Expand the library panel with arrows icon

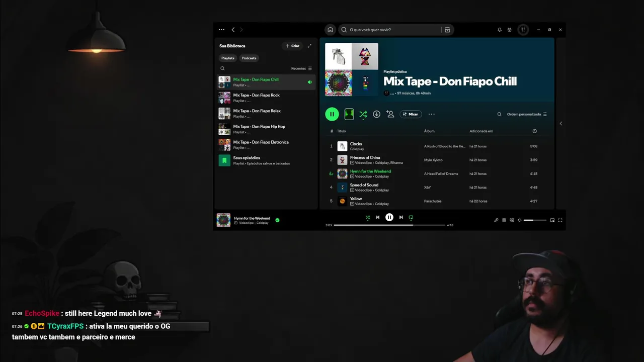point(309,46)
